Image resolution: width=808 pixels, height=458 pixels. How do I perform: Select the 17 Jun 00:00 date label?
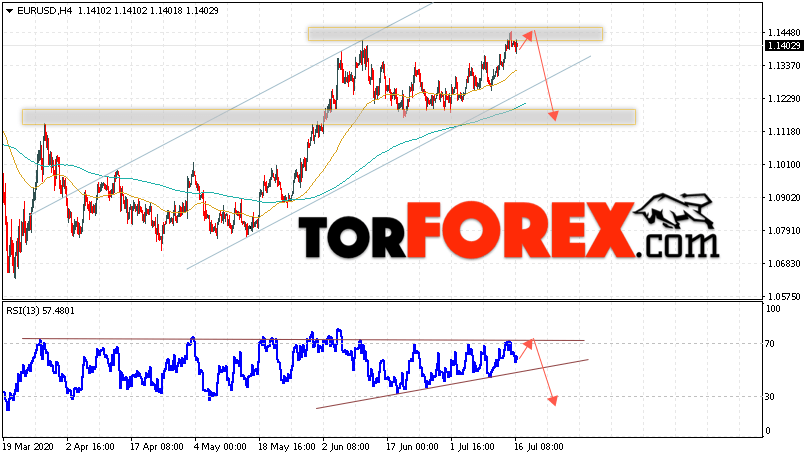coord(412,447)
